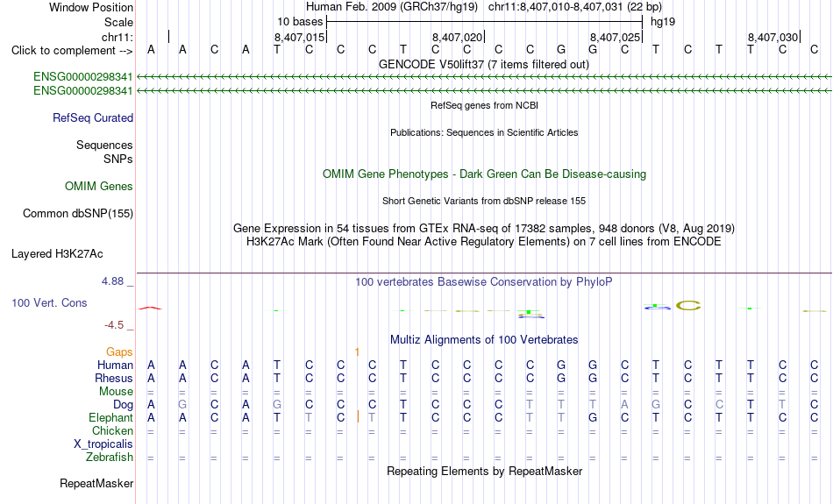
Task: Click the Gaps row label
Action: tap(119, 352)
